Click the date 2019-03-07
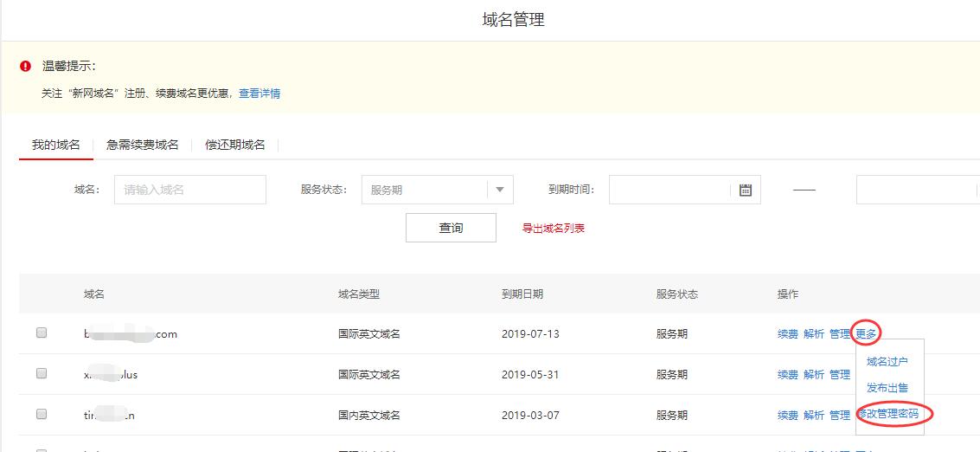The height and width of the screenshot is (452, 980). click(530, 415)
